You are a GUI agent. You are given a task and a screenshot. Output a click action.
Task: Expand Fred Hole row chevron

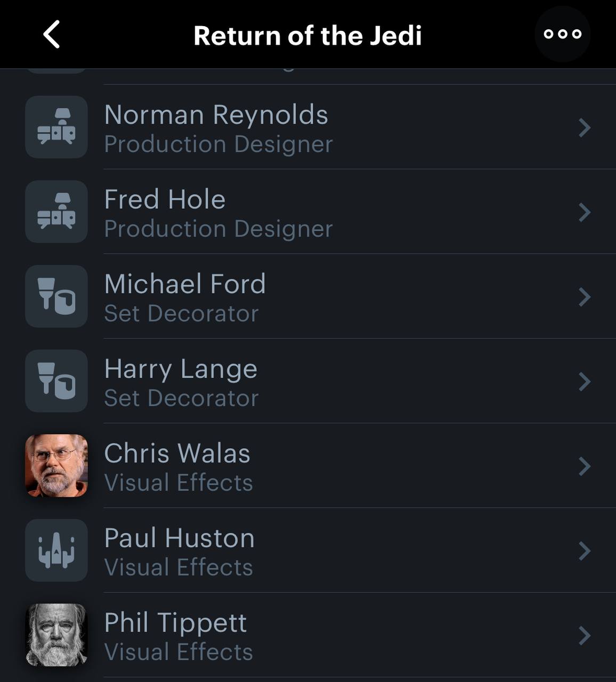click(x=585, y=212)
